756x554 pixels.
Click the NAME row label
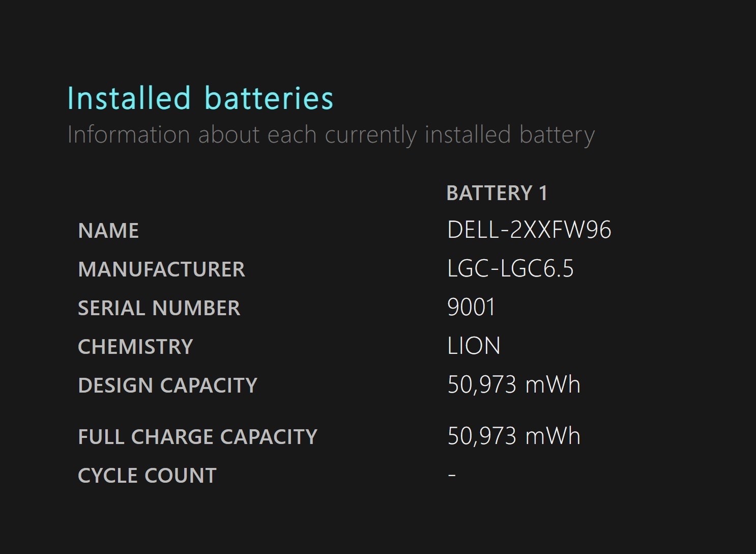click(x=108, y=231)
